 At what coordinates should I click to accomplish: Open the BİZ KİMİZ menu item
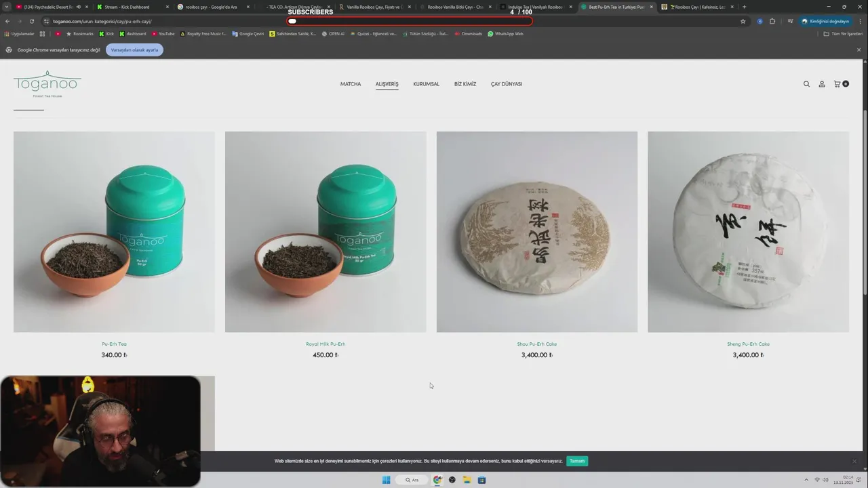coord(465,84)
